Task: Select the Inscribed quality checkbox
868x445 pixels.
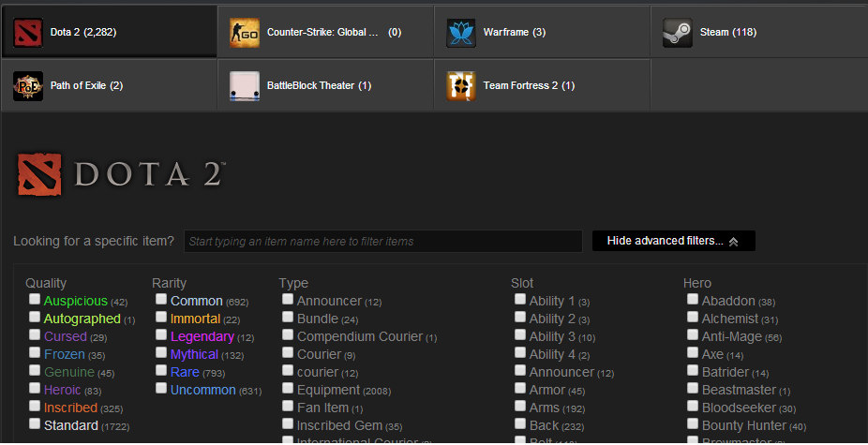Action: click(35, 406)
